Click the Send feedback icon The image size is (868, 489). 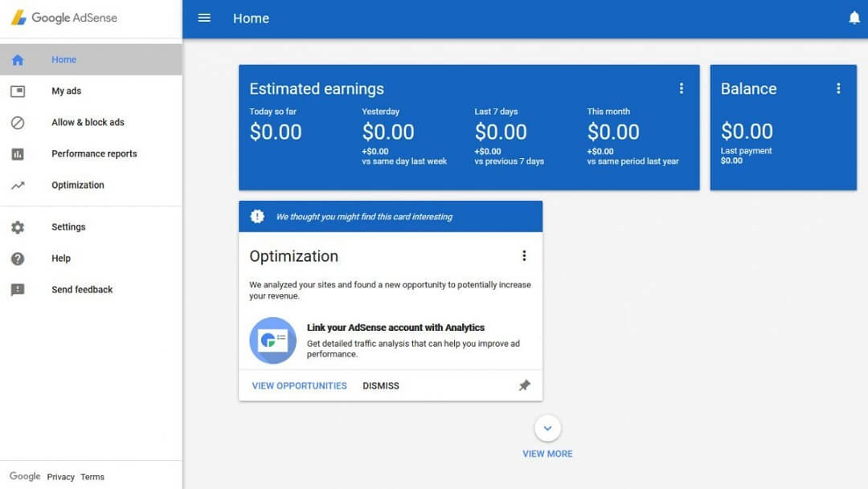[x=18, y=290]
